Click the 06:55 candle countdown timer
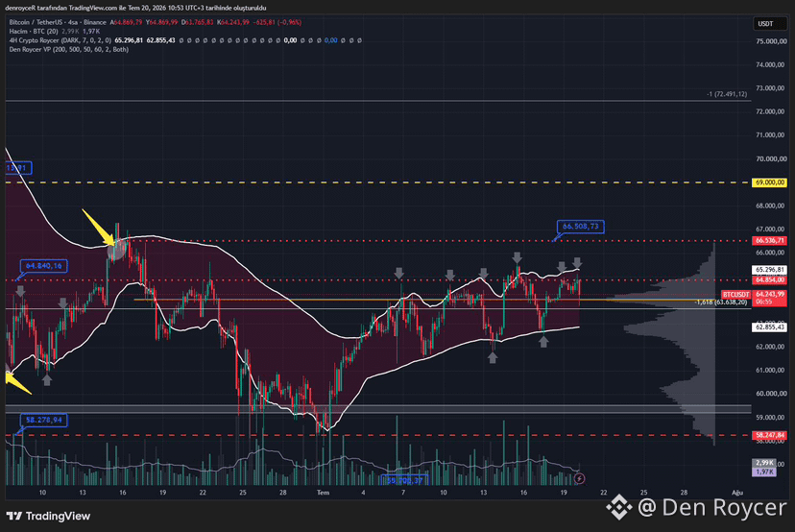Screen dimensions: 795x532 coord(763,302)
